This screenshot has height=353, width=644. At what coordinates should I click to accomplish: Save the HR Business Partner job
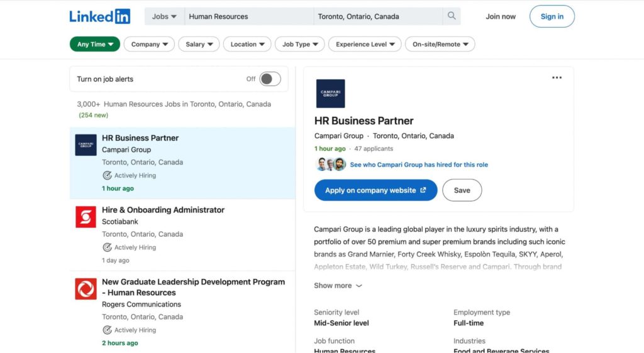click(462, 190)
